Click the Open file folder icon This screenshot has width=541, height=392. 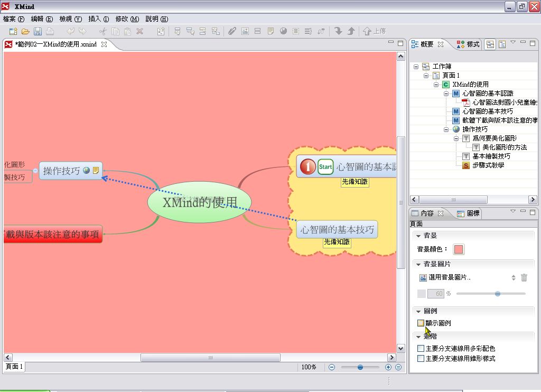pos(25,31)
